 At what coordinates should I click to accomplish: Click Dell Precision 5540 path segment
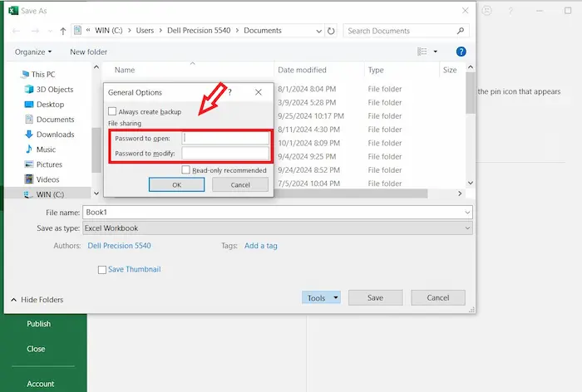(x=199, y=31)
